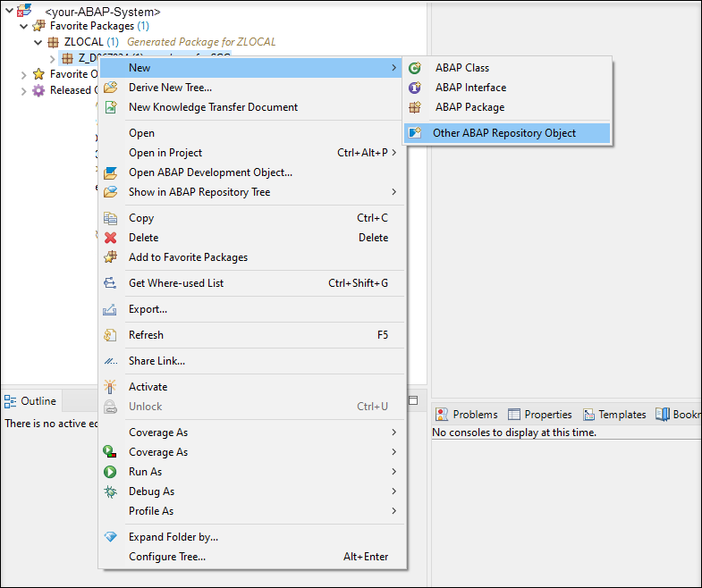Expand the Released Objects node
702x588 pixels.
point(24,91)
